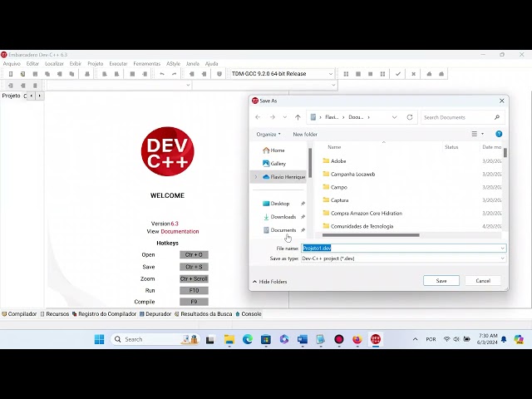This screenshot has width=532, height=399.
Task: Expand the address bar path dropdown
Action: coord(394,117)
